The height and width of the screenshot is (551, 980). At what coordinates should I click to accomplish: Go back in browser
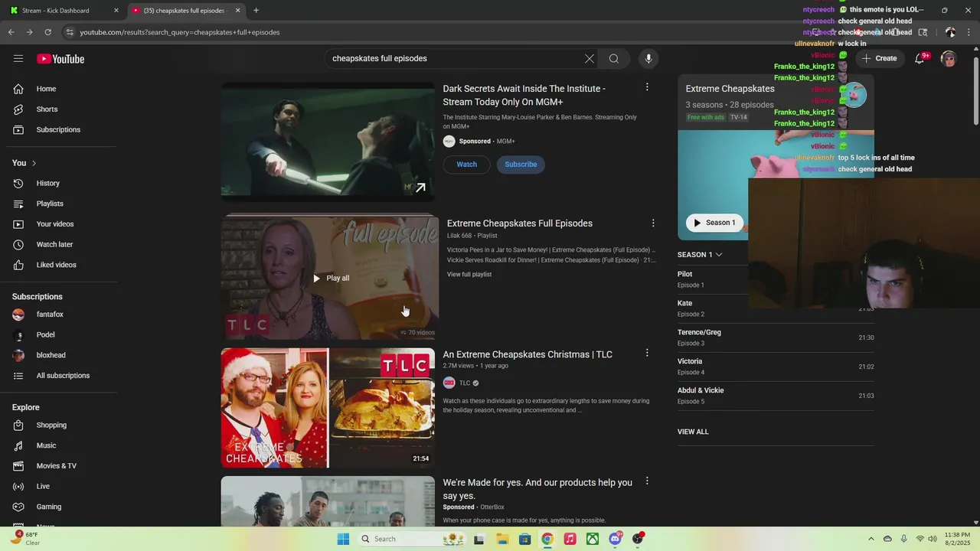(x=11, y=32)
